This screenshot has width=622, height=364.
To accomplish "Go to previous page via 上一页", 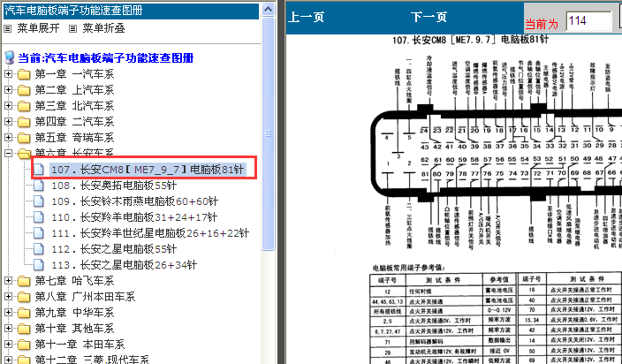I will pos(306,17).
